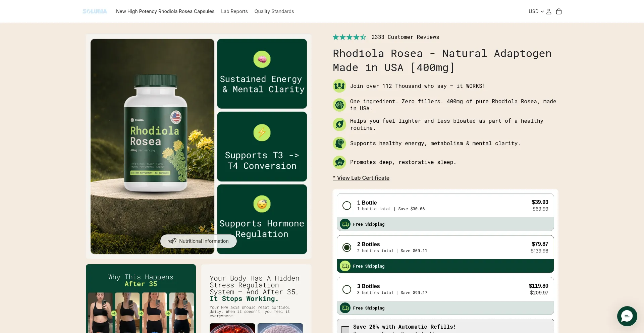Click the Nutritional Information button
Viewport: 644px width, 333px height.
199,241
